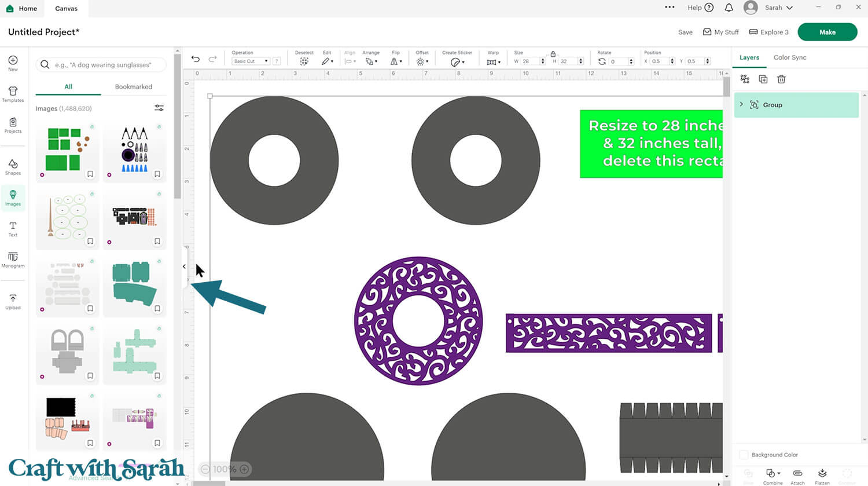Viewport: 868px width, 486px height.
Task: Toggle the size aspect ratio lock
Action: point(553,54)
